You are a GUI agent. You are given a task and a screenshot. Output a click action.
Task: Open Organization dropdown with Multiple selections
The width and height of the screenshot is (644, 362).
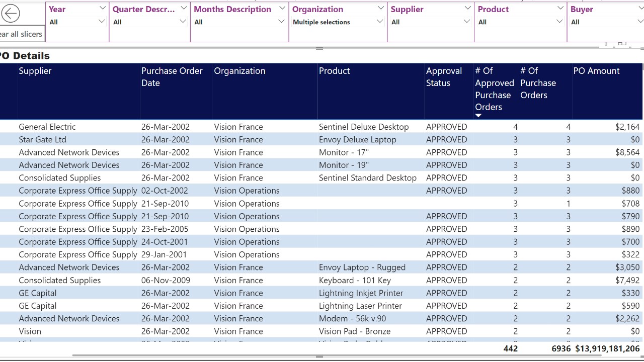click(x=338, y=22)
